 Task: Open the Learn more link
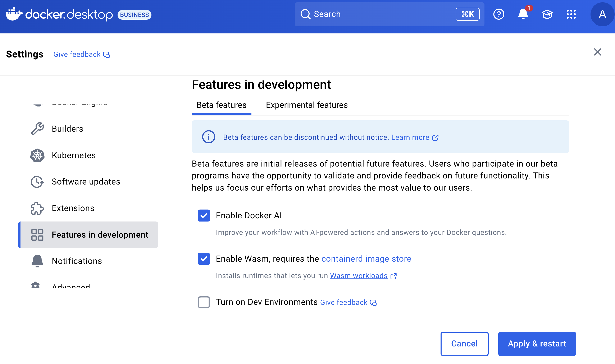[x=410, y=137]
